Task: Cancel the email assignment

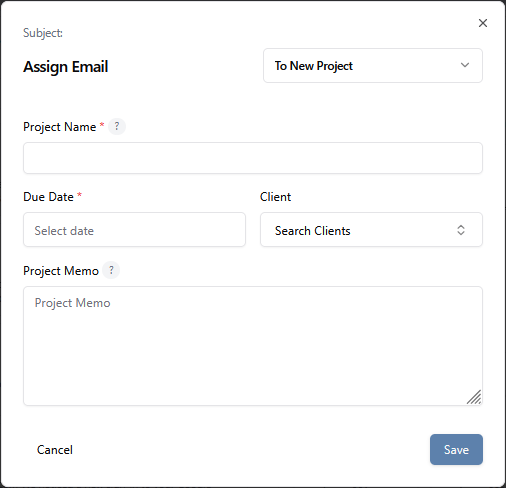Action: pos(55,450)
